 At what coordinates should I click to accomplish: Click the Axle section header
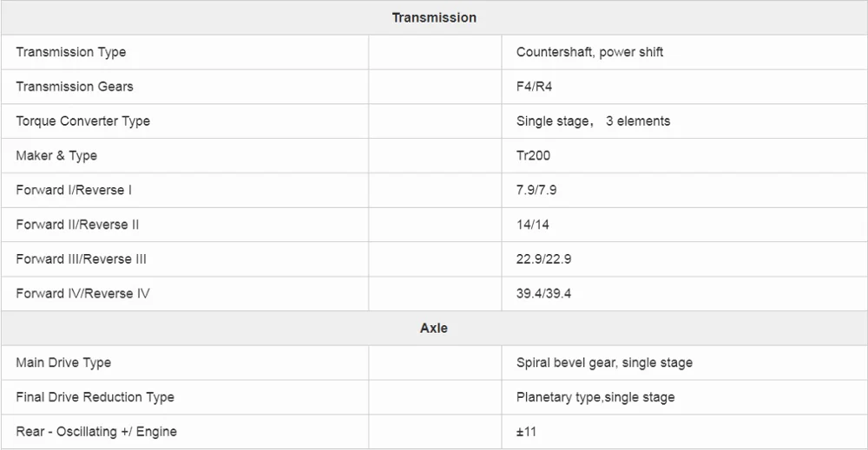point(434,329)
